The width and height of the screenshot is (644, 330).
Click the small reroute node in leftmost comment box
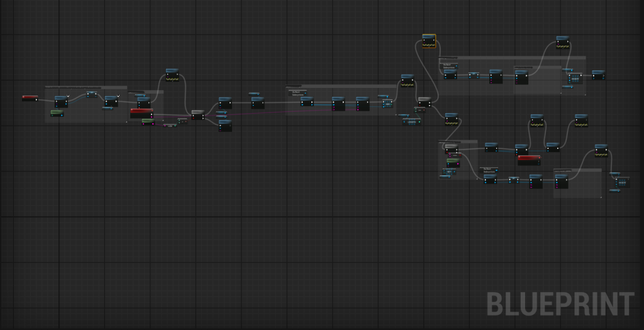(x=92, y=94)
